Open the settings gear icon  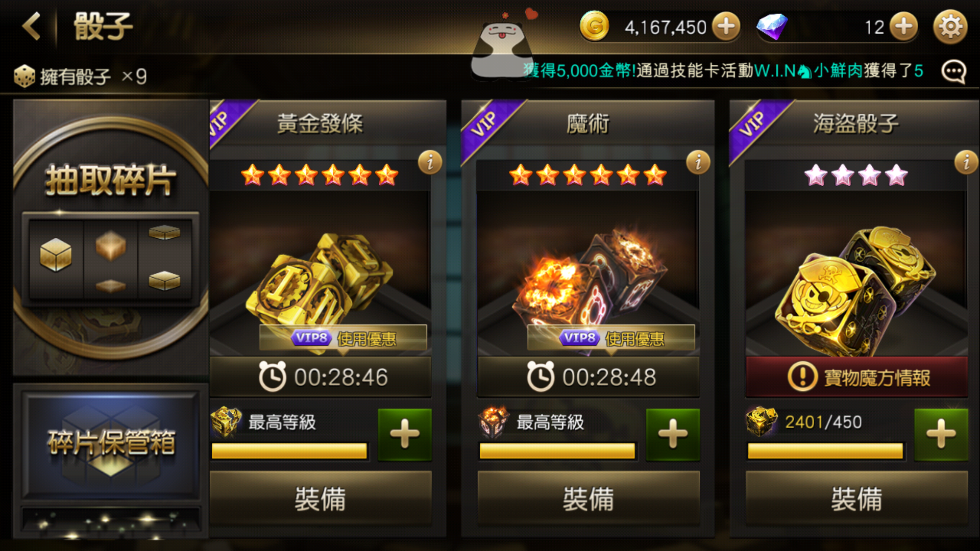(950, 27)
